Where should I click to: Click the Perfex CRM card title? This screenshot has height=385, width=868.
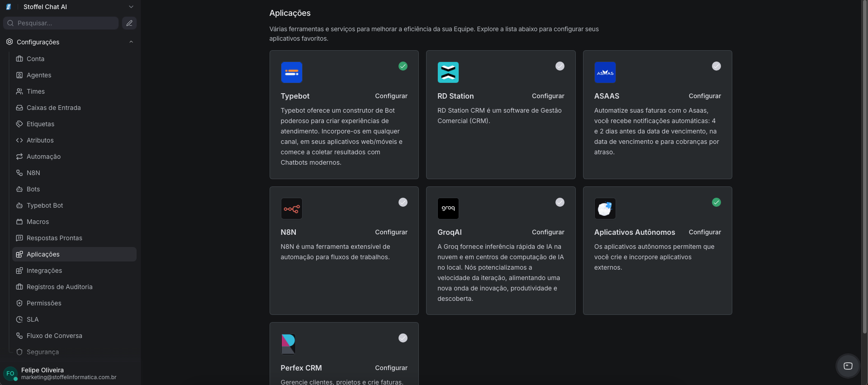pyautogui.click(x=301, y=368)
